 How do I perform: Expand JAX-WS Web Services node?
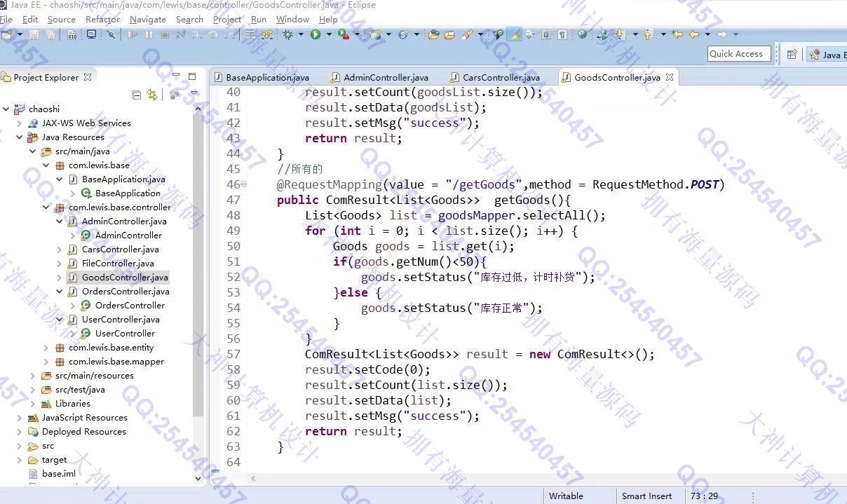(20, 123)
